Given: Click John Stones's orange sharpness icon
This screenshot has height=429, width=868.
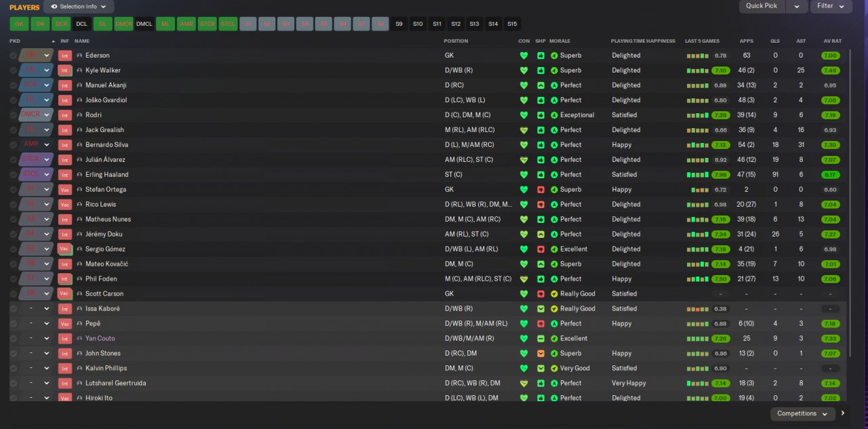Looking at the screenshot, I should pos(540,354).
